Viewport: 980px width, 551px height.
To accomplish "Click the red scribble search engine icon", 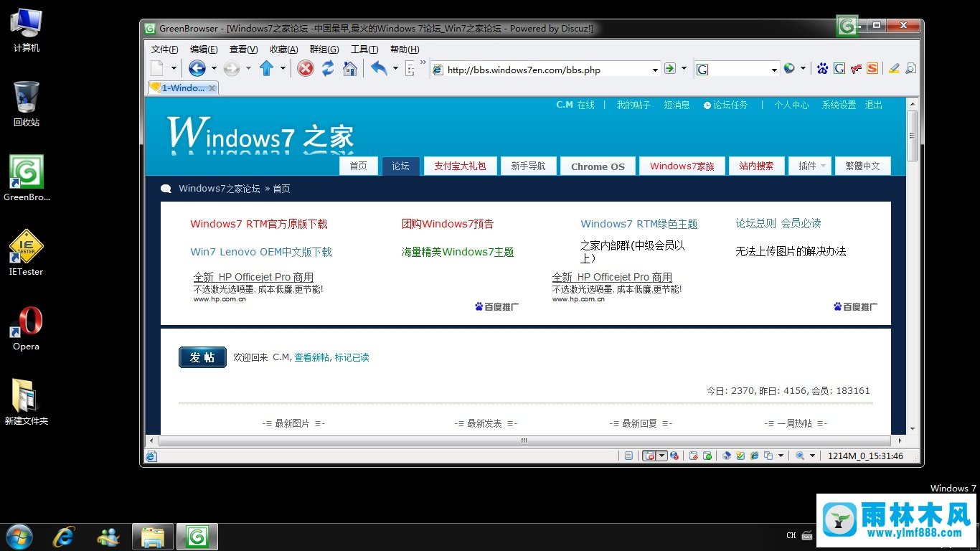I will [856, 69].
